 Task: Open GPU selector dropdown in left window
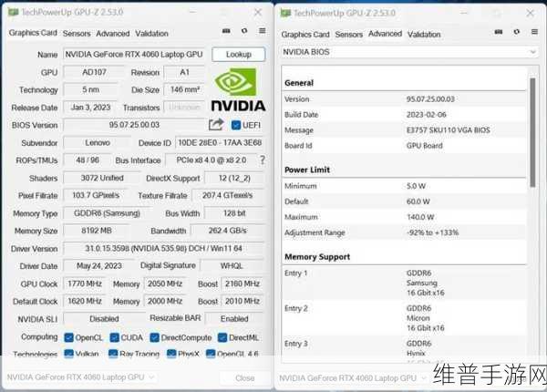pyautogui.click(x=81, y=377)
